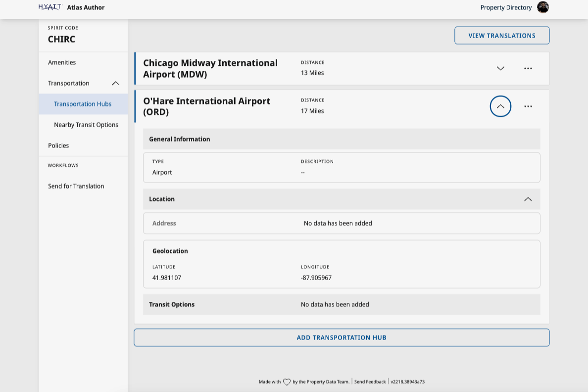588x392 pixels.
Task: Collapse O'Hare International Airport card
Action: [500, 106]
